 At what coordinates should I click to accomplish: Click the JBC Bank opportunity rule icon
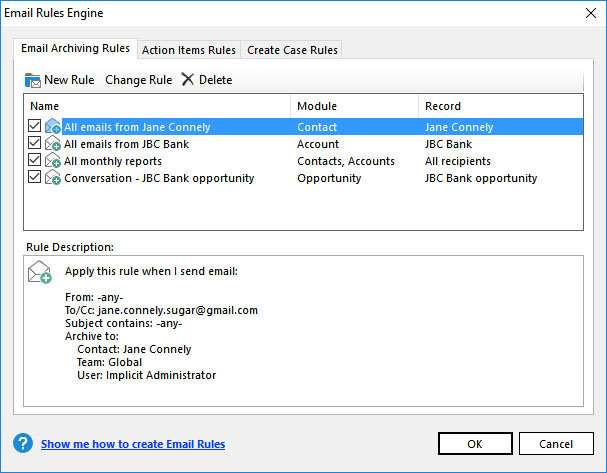coord(52,178)
